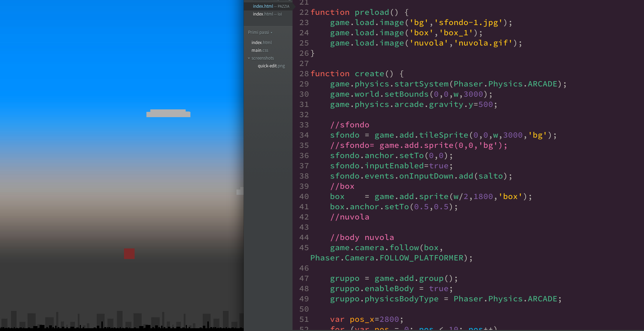
Task: Click Phaser.Camera.FOLLOW_PLATFORMER text
Action: (x=387, y=258)
